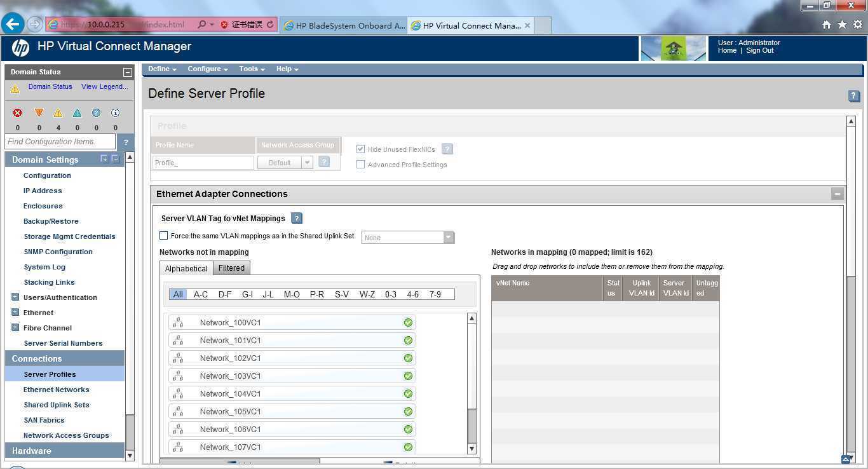Image resolution: width=868 pixels, height=469 pixels.
Task: Check Force the same VLAN mappings checkbox
Action: 164,235
